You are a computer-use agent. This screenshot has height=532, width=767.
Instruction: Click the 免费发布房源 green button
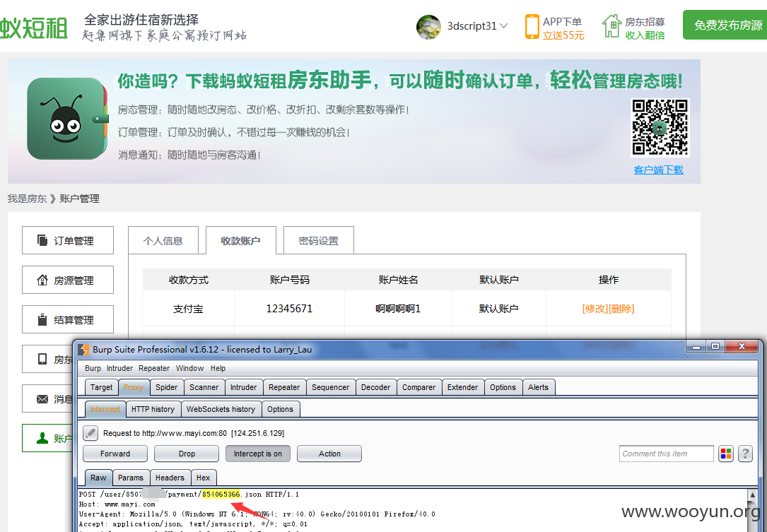tap(726, 25)
